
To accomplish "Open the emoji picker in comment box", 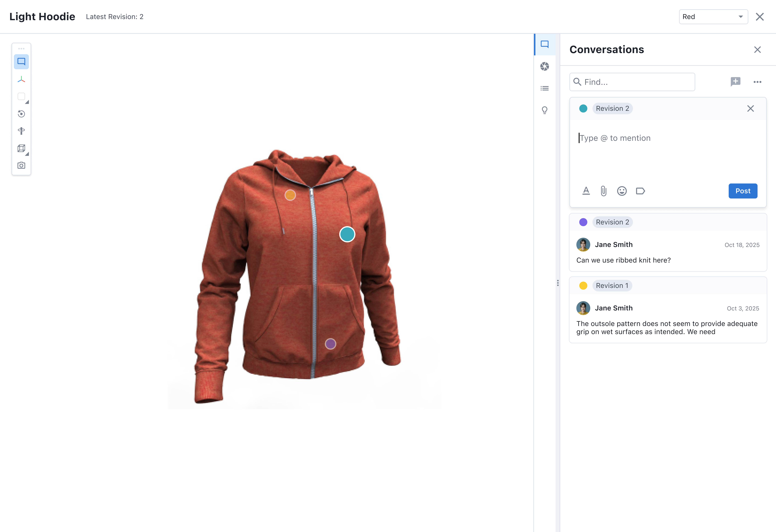I will pos(622,191).
